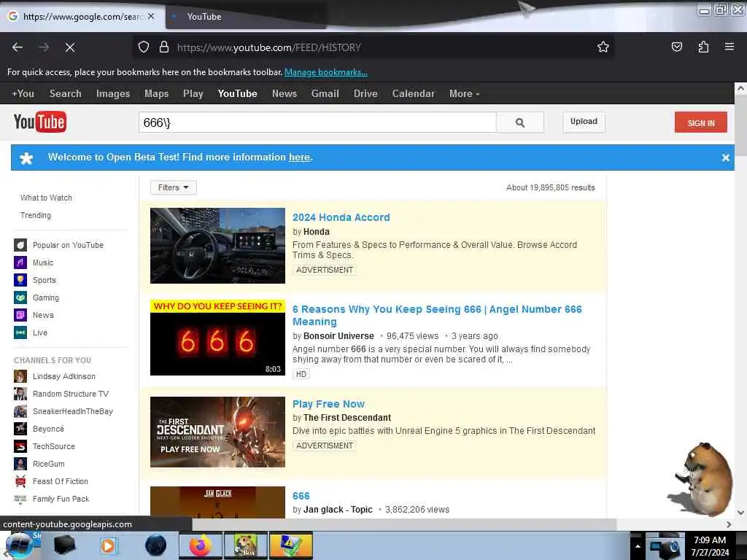Click the YouTube logo
Viewport: 747px width, 560px height.
tap(40, 122)
